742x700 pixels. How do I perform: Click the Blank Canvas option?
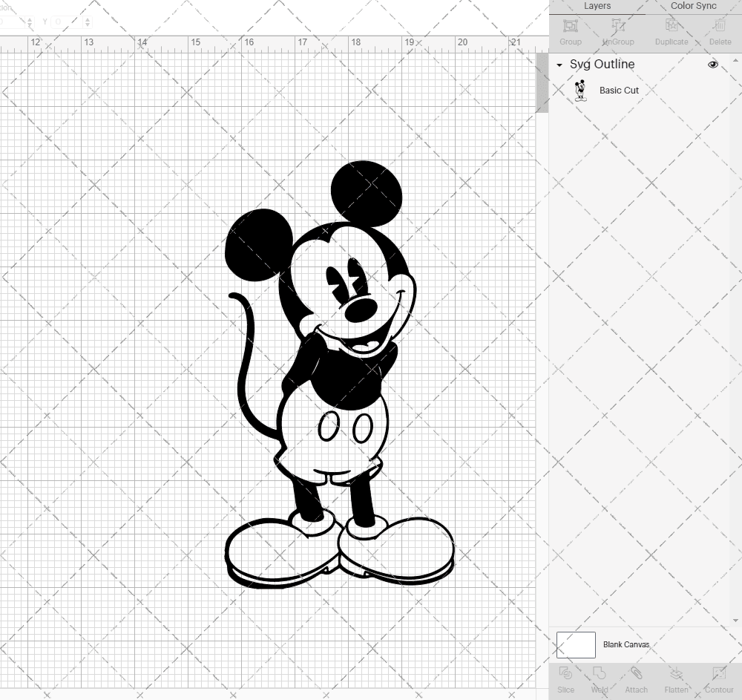point(626,644)
